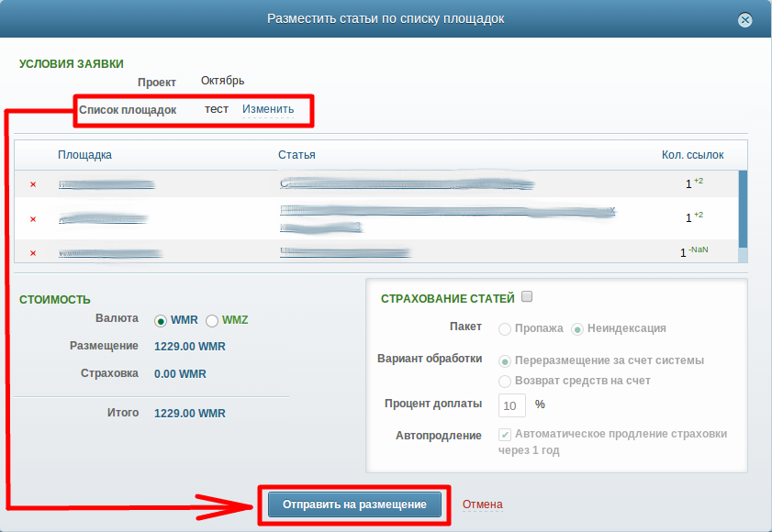
Task: Click the blurred article title in third row
Action: [345, 253]
